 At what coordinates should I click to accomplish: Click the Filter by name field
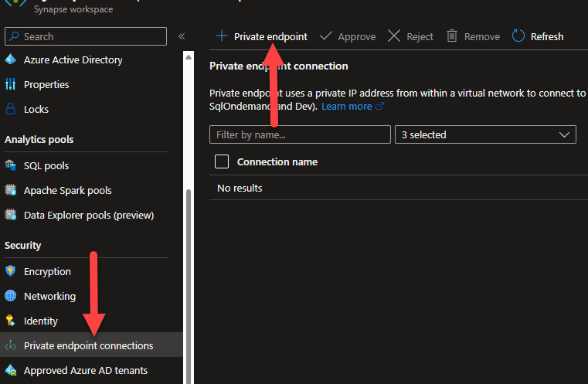click(300, 134)
